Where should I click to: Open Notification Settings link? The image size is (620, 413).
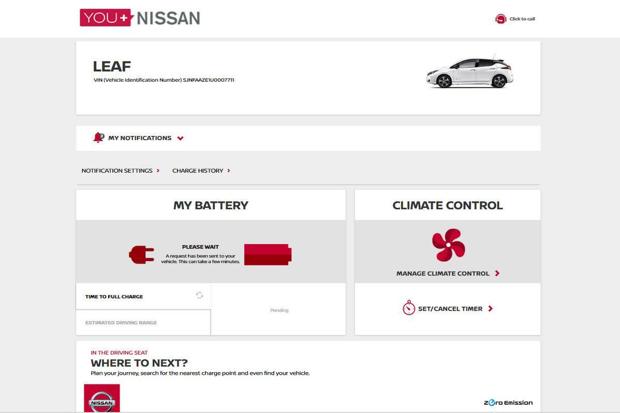coord(117,171)
